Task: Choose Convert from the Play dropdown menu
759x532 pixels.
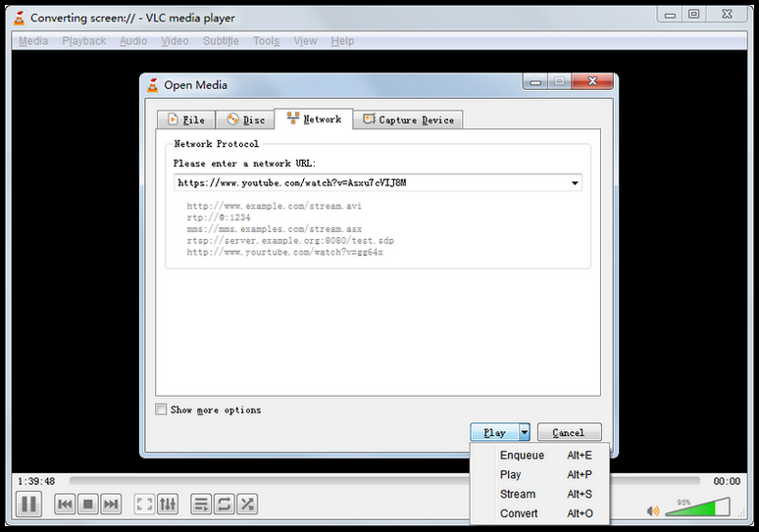Action: pos(519,513)
